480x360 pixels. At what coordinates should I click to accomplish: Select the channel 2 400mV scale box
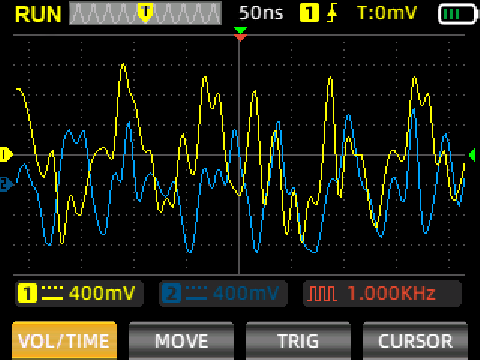pyautogui.click(x=223, y=293)
